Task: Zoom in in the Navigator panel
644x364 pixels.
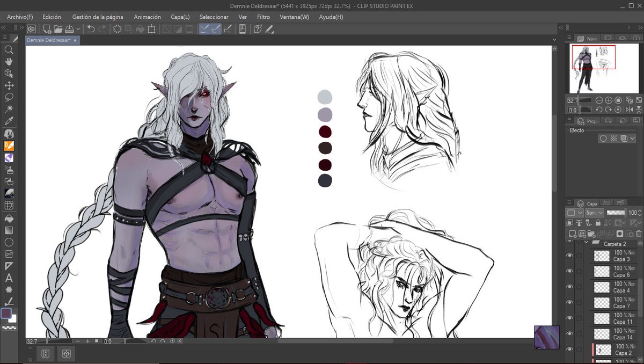Action: [609, 100]
